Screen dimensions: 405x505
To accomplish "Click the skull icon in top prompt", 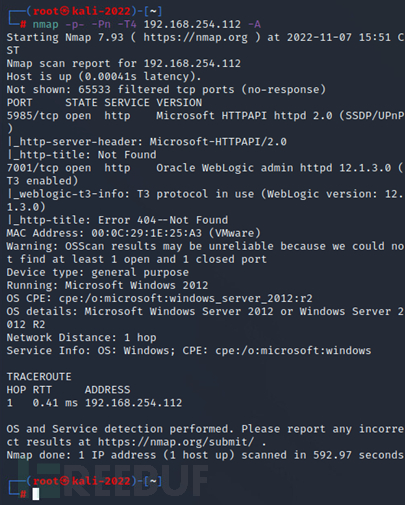I will [65, 11].
